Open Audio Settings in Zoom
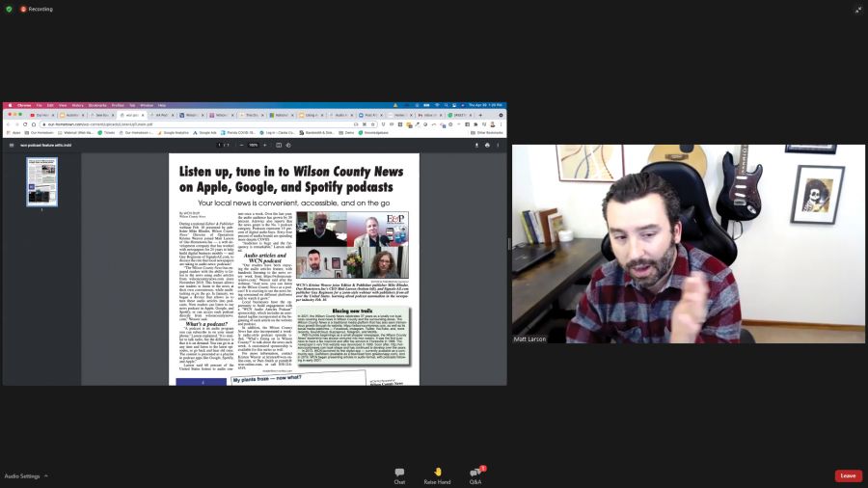The height and width of the screenshot is (488, 868). pyautogui.click(x=22, y=475)
